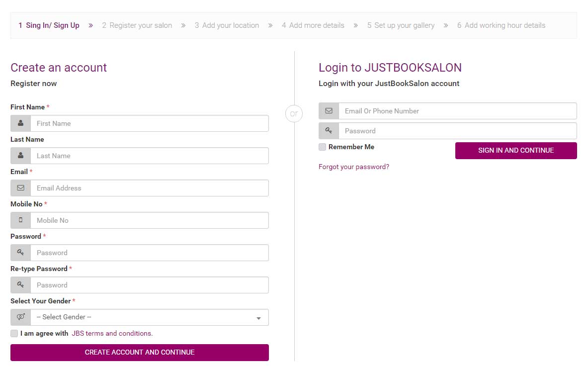Go to Register your salon step
Screen dimensions: 588x373
137,25
